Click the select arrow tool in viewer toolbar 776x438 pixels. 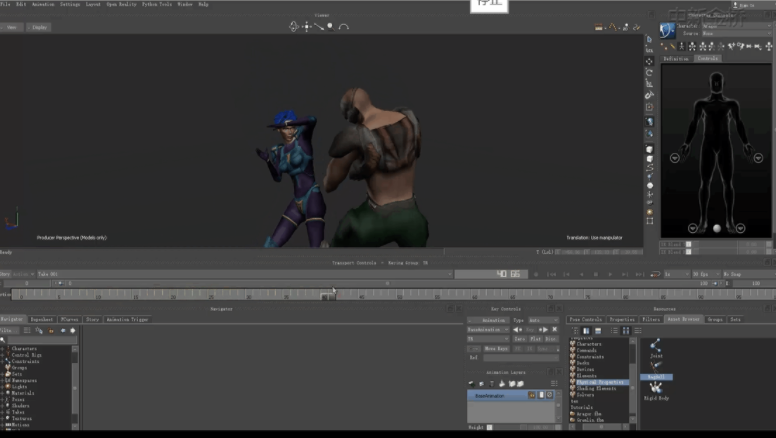649,39
